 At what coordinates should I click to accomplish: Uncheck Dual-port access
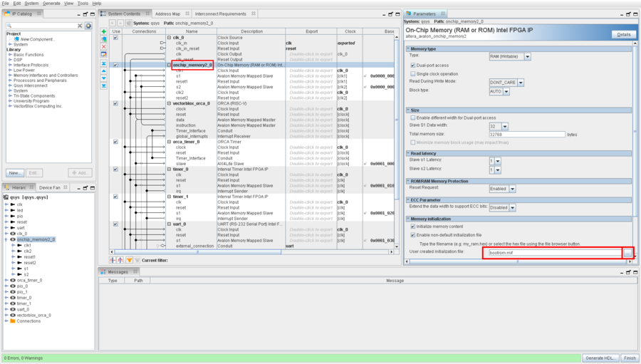coord(413,66)
